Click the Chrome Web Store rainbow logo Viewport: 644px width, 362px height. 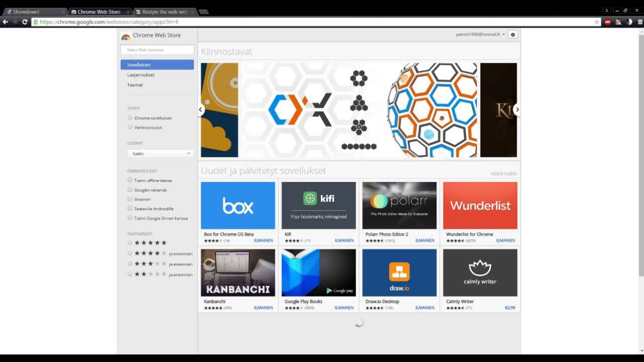(126, 36)
